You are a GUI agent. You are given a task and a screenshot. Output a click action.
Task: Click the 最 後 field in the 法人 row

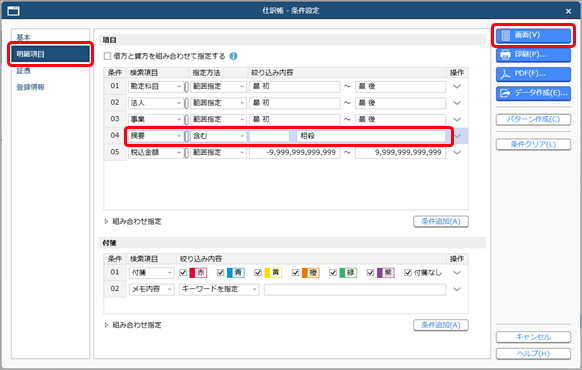click(400, 103)
